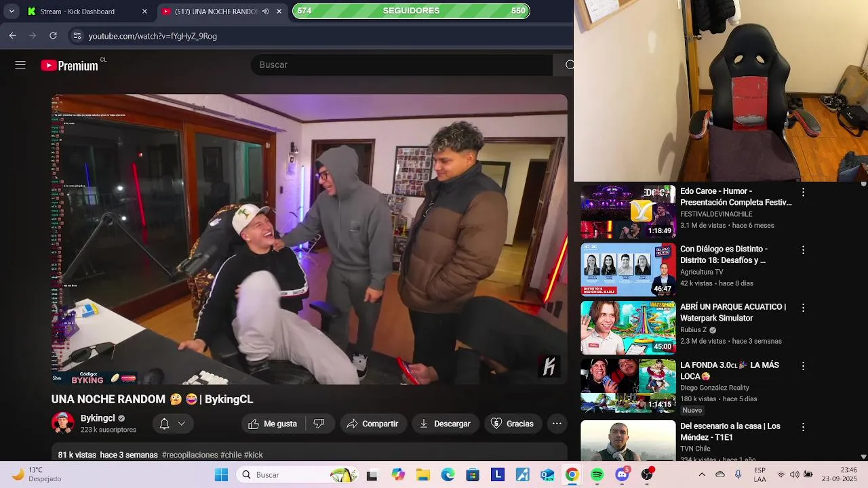
Task: Click the SEGUIDORES follower goal progress bar
Action: pyautogui.click(x=411, y=11)
